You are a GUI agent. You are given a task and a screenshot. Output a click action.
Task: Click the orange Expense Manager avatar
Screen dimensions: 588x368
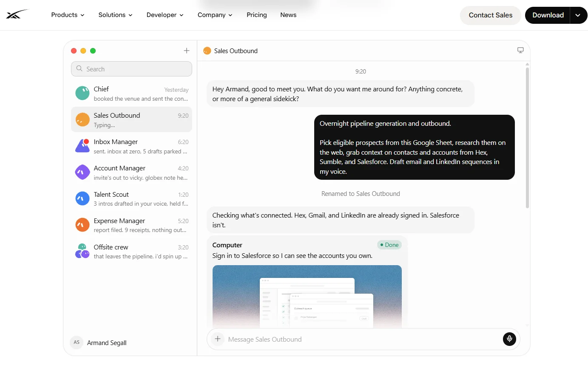coord(82,225)
